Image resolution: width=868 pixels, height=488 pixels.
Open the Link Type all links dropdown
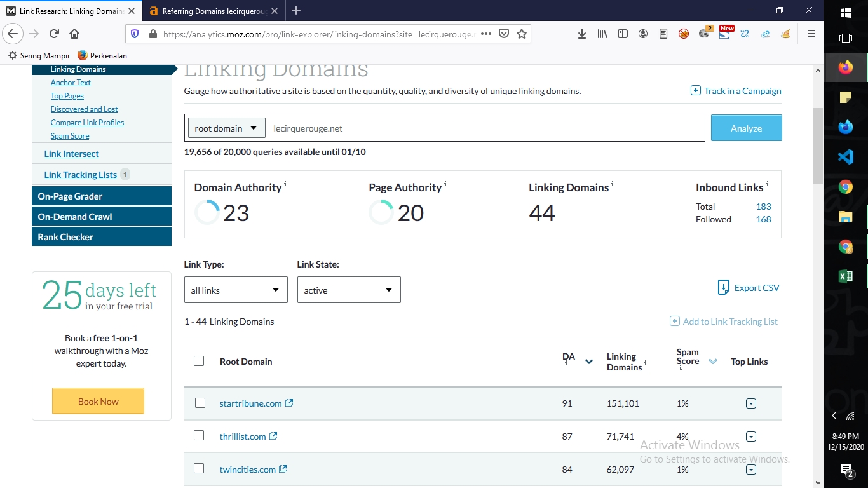pyautogui.click(x=236, y=290)
